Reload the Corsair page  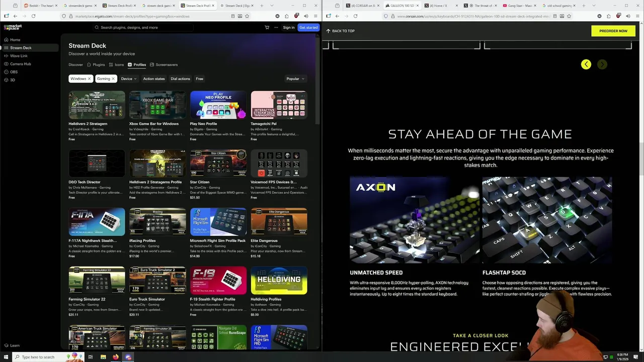[x=355, y=16]
